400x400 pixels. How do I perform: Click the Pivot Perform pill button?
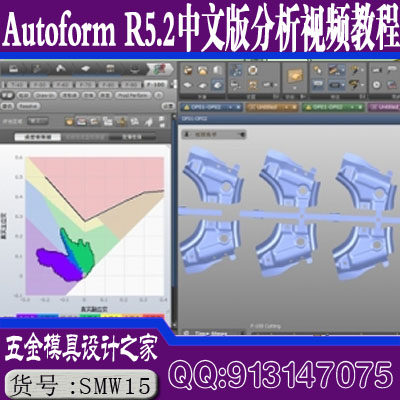133,95
